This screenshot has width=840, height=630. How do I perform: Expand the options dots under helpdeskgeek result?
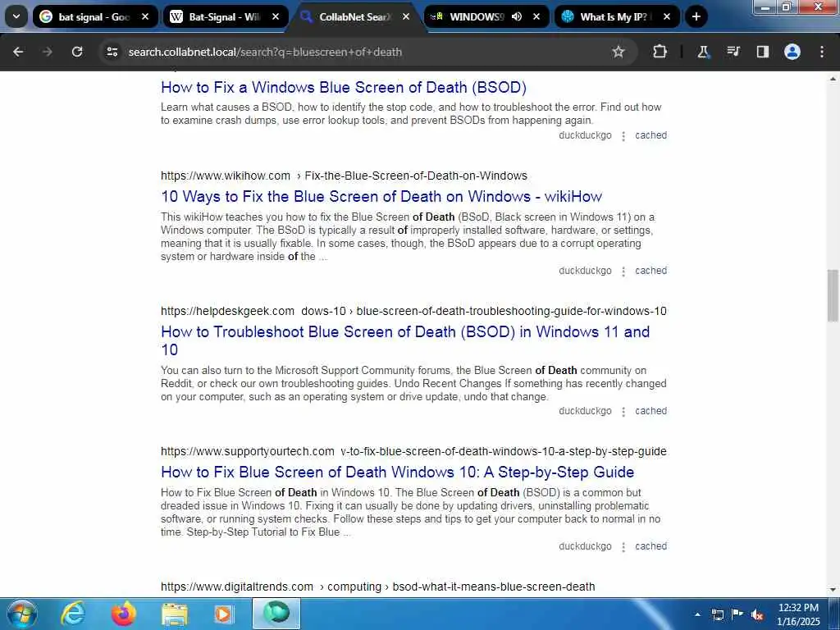[x=623, y=412]
